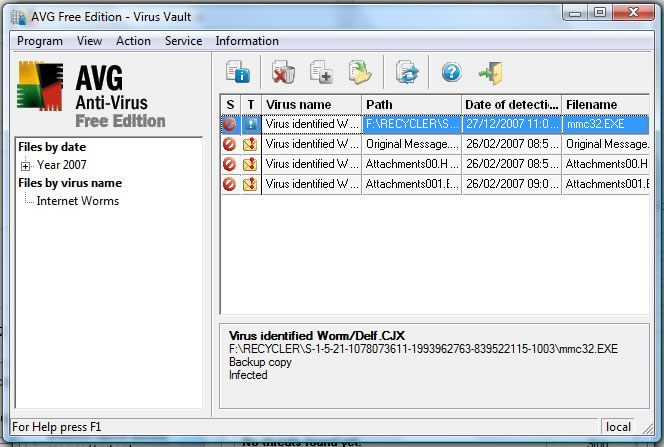Maximize the Virus Vault window
This screenshot has width=664, height=447.
pyautogui.click(x=600, y=12)
